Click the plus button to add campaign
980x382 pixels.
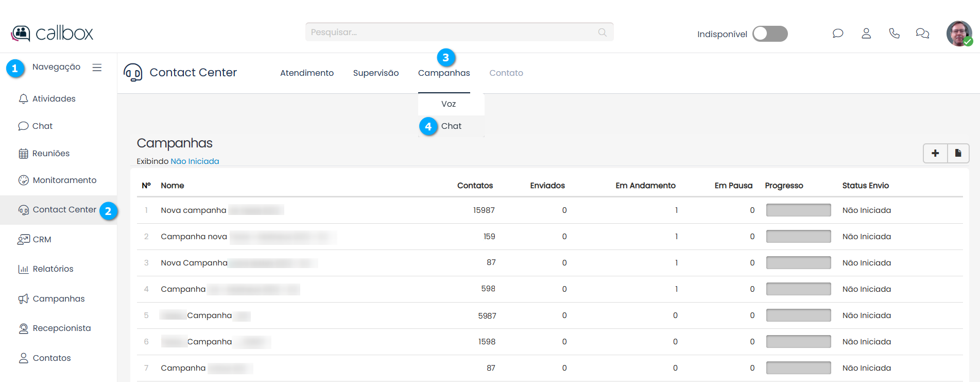click(935, 153)
